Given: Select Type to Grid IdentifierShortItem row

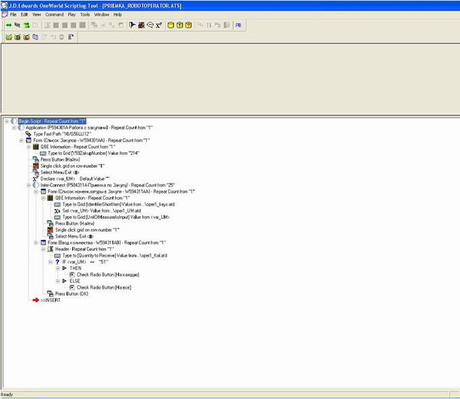Looking at the screenshot, I should (x=118, y=204).
